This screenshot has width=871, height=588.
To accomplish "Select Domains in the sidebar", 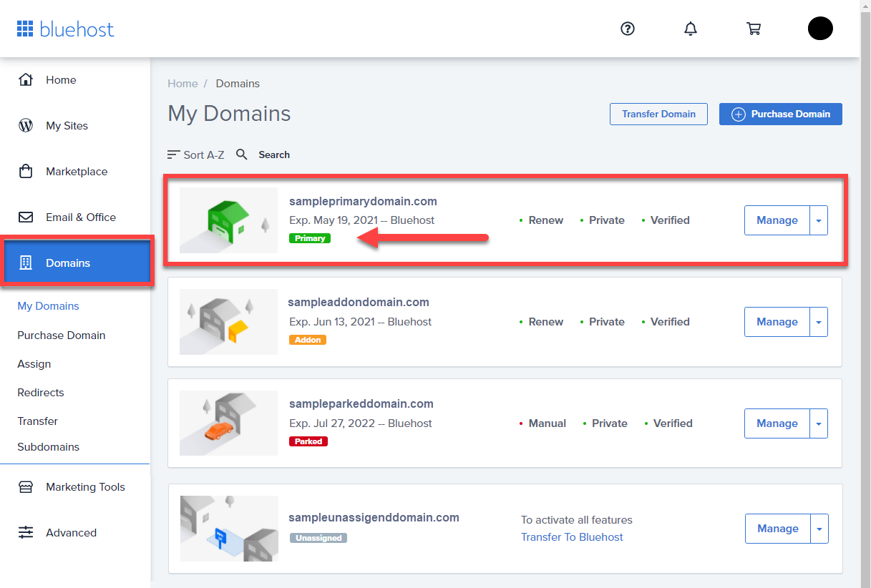I will pyautogui.click(x=77, y=263).
